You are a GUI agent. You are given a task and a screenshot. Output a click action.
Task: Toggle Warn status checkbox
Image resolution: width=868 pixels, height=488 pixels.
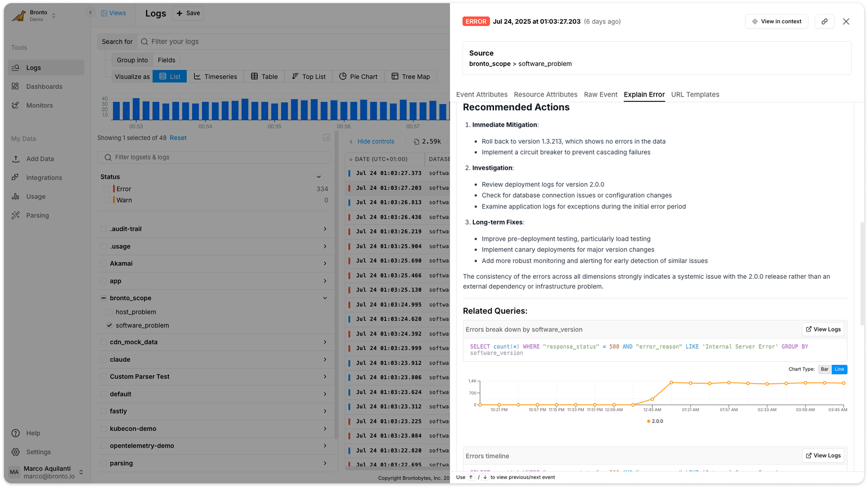click(107, 200)
